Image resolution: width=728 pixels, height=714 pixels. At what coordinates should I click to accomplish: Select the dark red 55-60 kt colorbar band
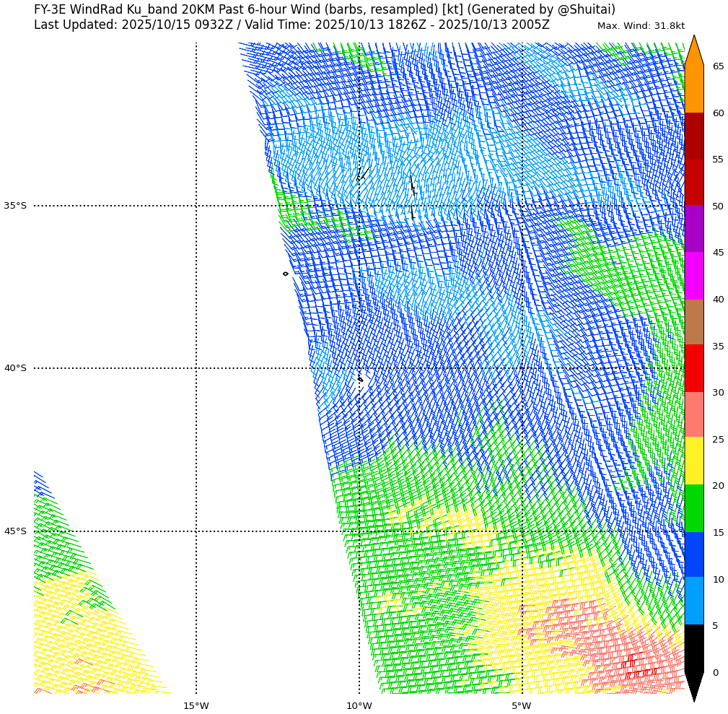pyautogui.click(x=693, y=136)
